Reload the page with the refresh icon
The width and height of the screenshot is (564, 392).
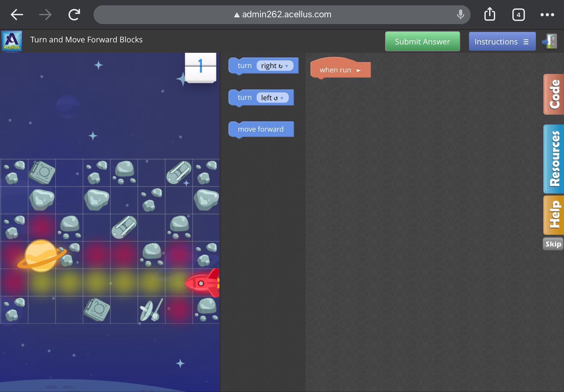[74, 15]
